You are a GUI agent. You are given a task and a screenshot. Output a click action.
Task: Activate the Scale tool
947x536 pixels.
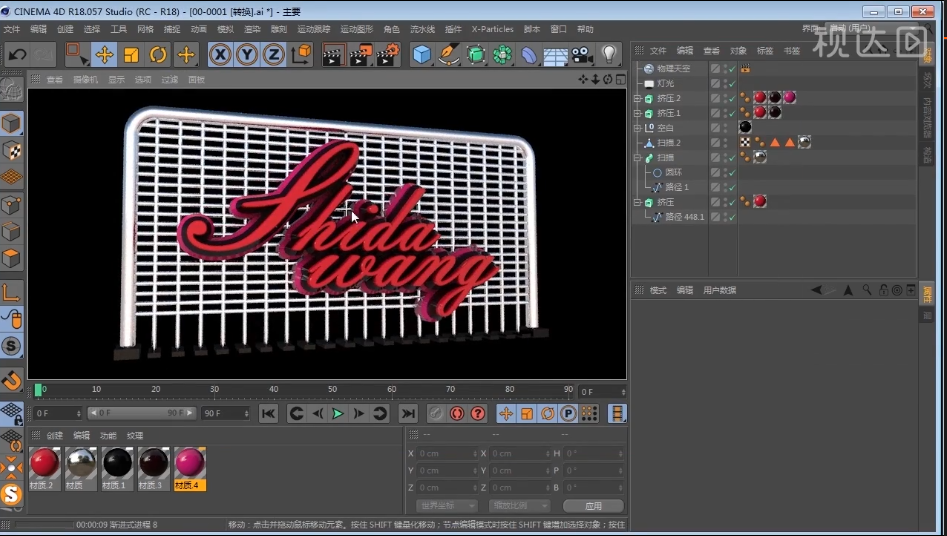(x=131, y=55)
